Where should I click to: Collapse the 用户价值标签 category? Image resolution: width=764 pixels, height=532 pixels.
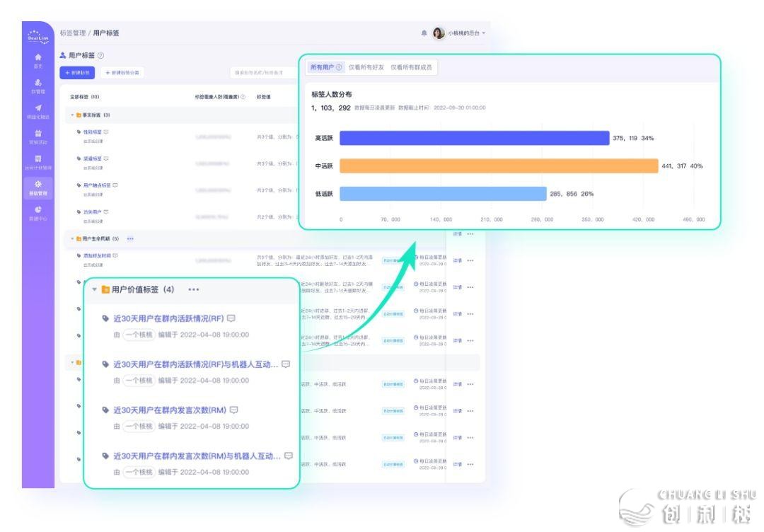[95, 289]
